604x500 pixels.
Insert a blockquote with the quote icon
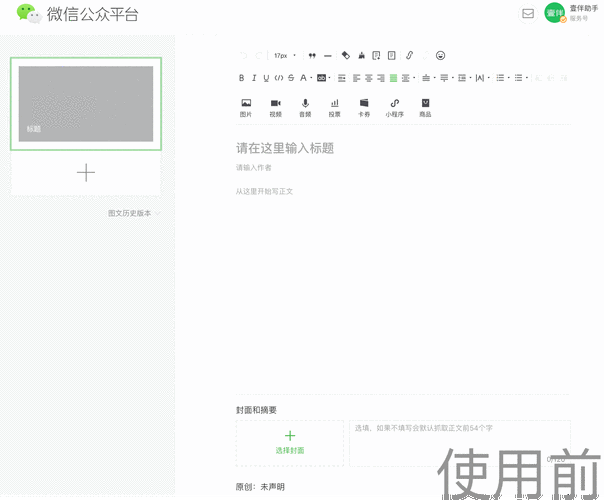click(x=312, y=56)
